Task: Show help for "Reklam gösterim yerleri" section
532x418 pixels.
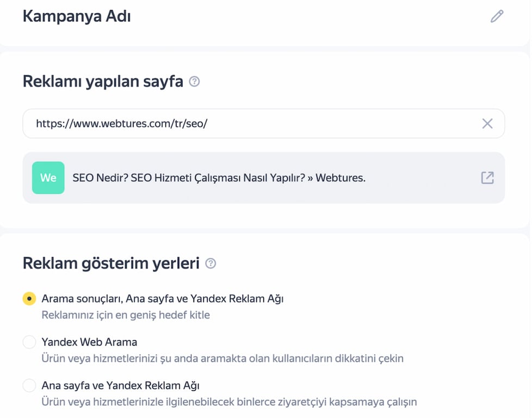Action: coord(211,263)
